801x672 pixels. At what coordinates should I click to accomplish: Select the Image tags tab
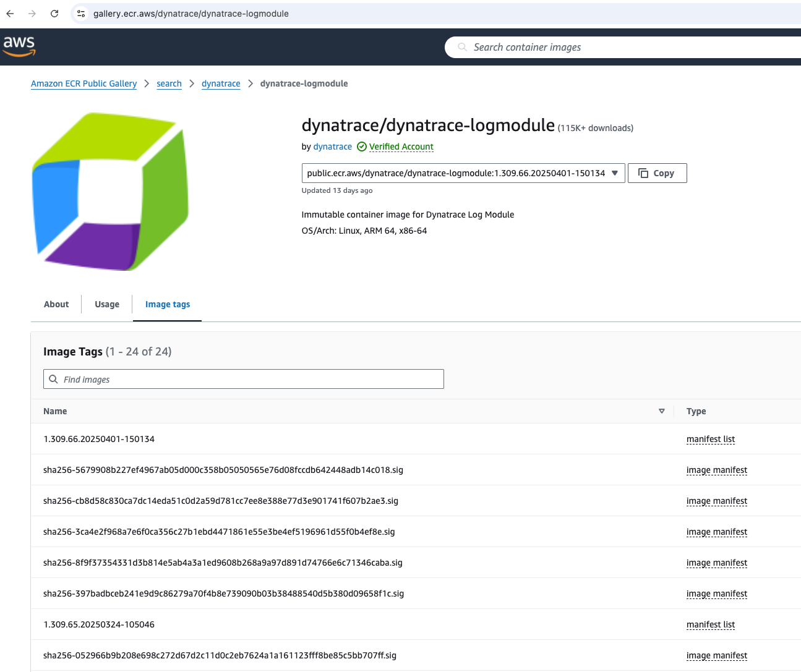168,304
